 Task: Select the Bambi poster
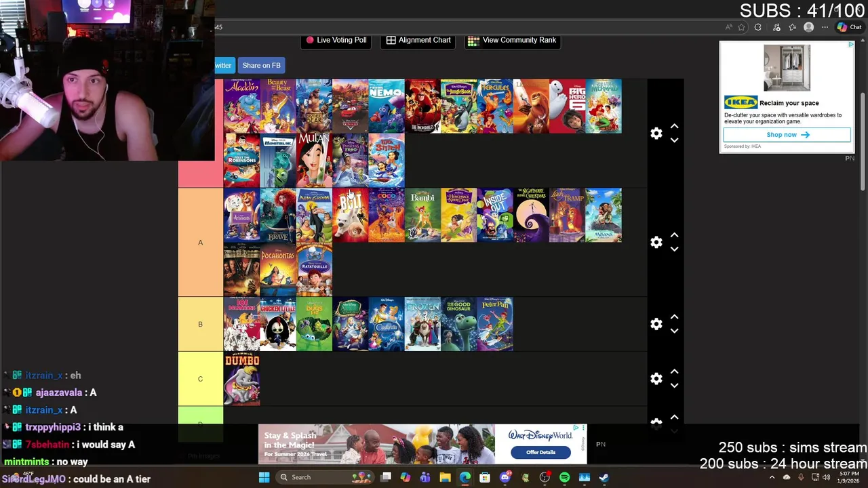pyautogui.click(x=422, y=215)
